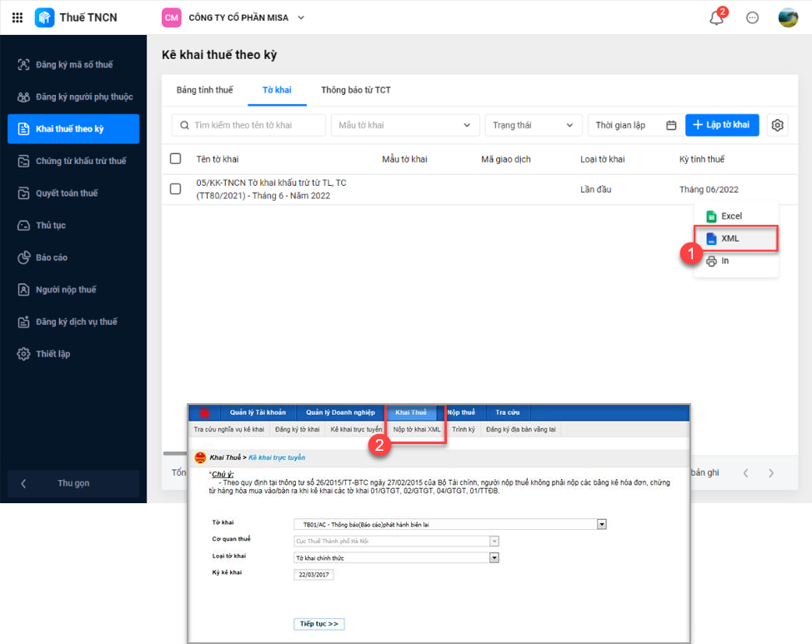Choose In (print) from the menu

[736, 261]
